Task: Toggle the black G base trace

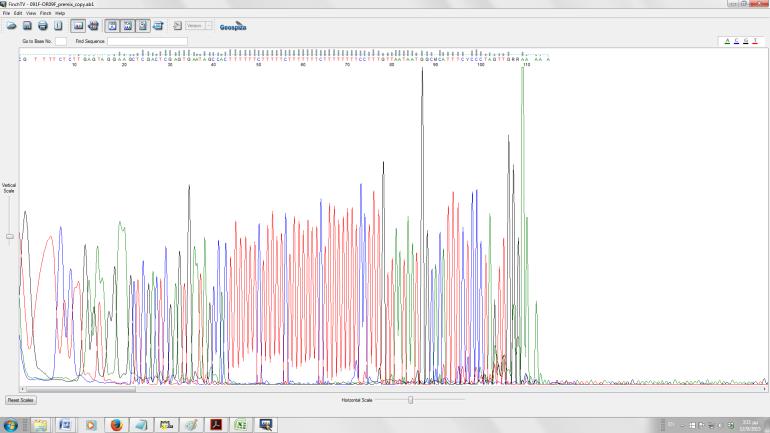Action: (745, 41)
